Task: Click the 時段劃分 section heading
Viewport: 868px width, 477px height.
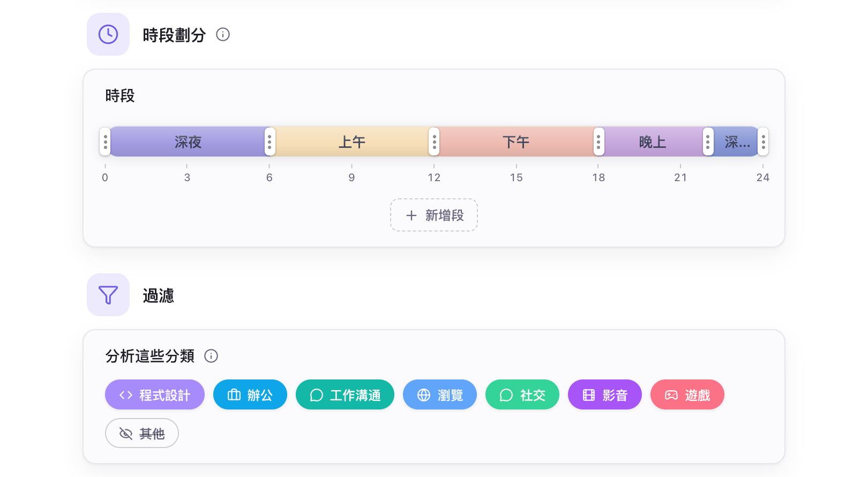Action: pyautogui.click(x=174, y=35)
